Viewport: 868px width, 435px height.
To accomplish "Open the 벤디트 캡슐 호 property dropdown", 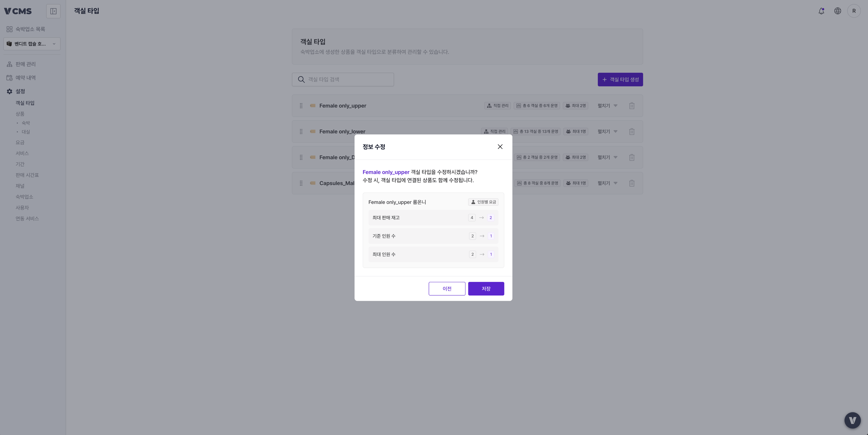I will [32, 44].
